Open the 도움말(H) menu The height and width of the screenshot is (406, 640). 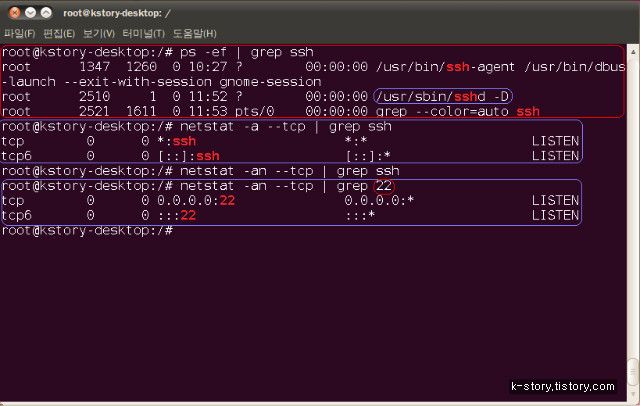(194, 33)
